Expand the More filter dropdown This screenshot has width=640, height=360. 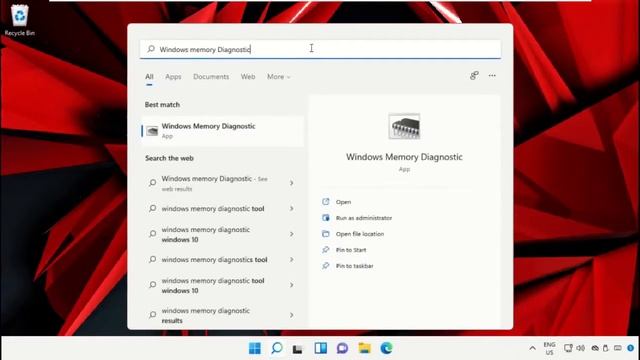coord(278,77)
